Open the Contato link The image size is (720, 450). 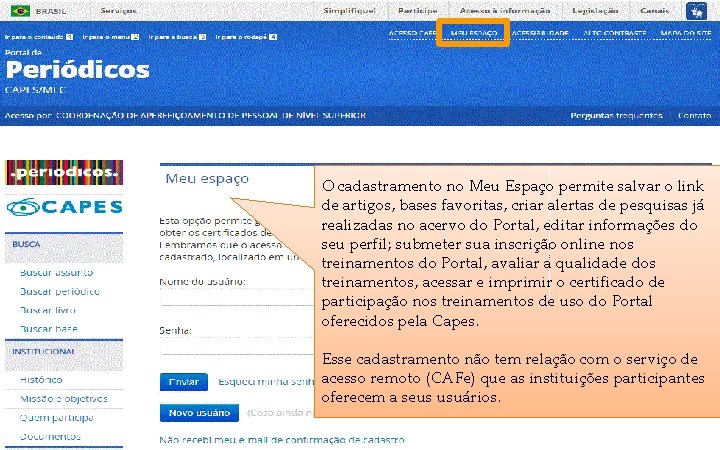pos(694,115)
